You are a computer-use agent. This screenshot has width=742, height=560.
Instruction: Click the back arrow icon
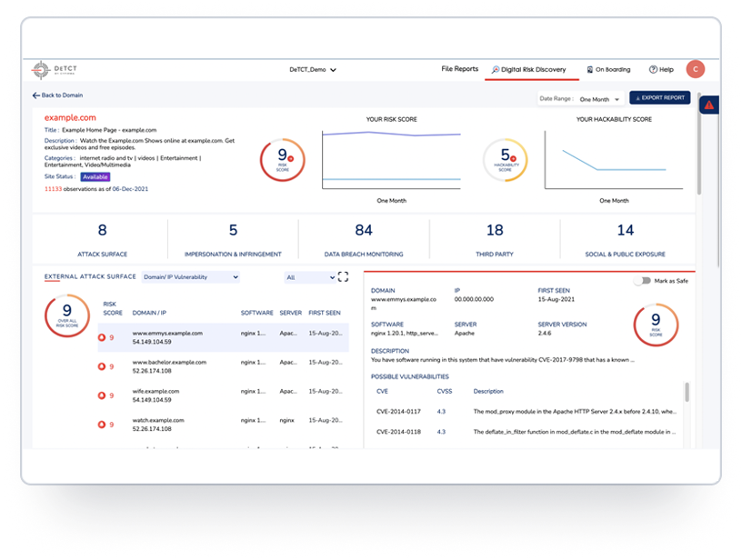point(36,95)
